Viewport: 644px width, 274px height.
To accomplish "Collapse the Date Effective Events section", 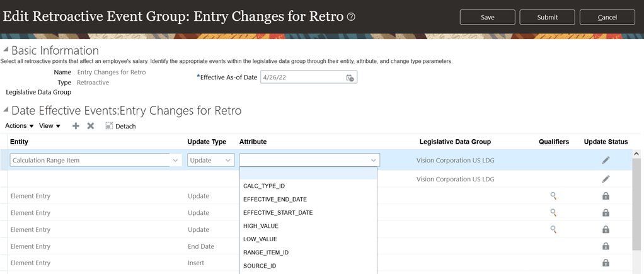I will pos(6,110).
